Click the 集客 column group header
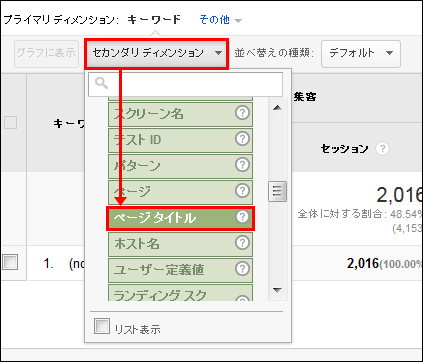The width and height of the screenshot is (423, 362). click(305, 97)
